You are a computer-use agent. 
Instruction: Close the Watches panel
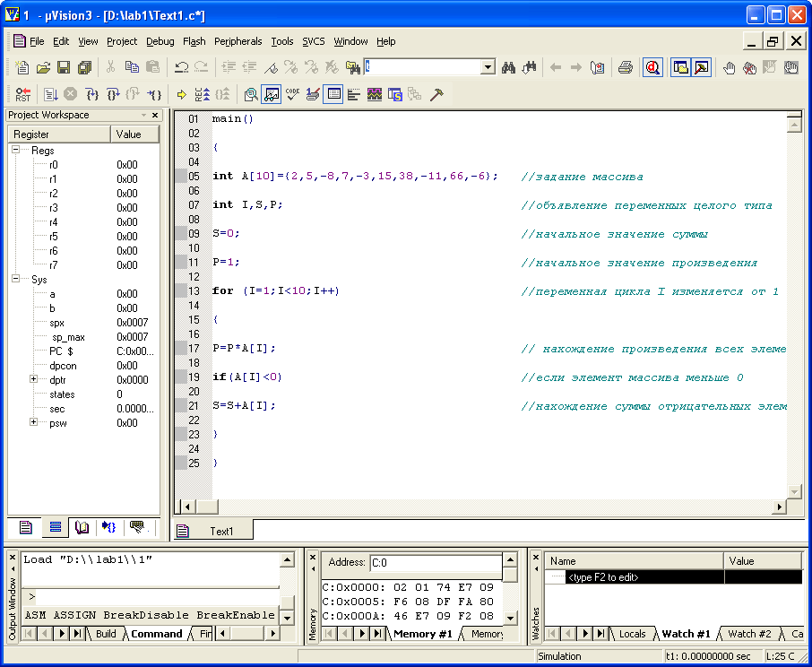[x=535, y=558]
